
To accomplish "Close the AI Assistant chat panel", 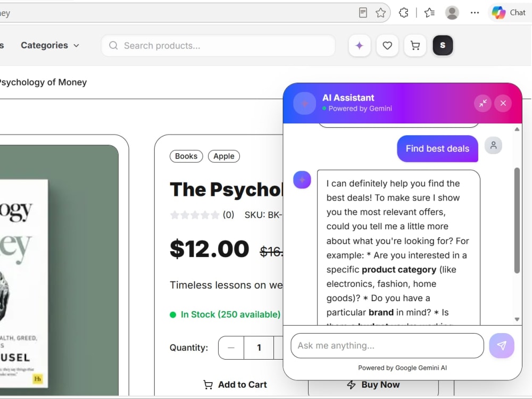I will pyautogui.click(x=503, y=103).
